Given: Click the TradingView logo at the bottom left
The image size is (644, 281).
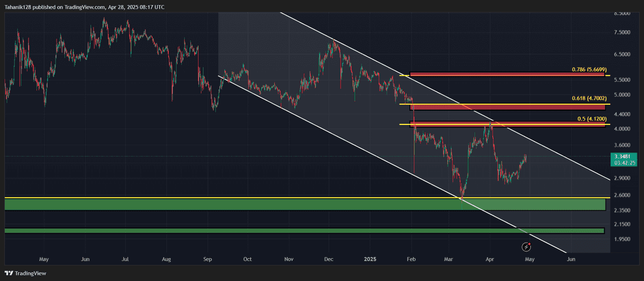Looking at the screenshot, I should point(26,273).
